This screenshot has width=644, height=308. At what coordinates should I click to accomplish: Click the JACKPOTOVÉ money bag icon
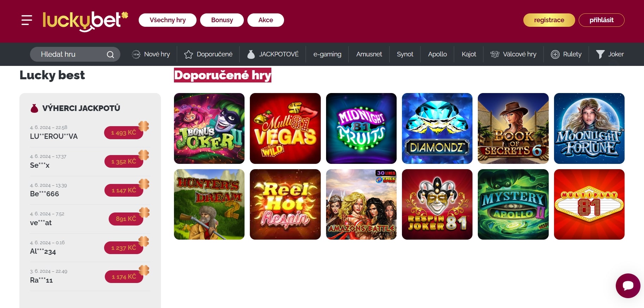(251, 54)
